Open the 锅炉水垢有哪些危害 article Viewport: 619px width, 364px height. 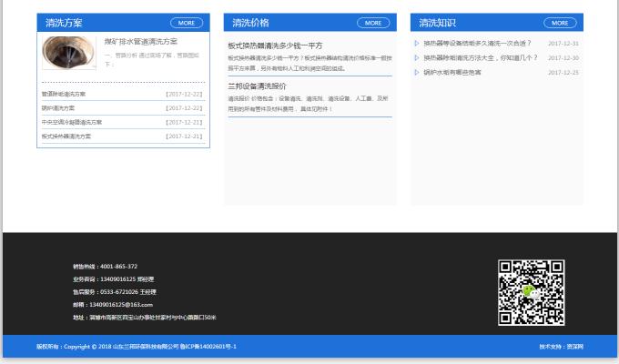point(452,72)
